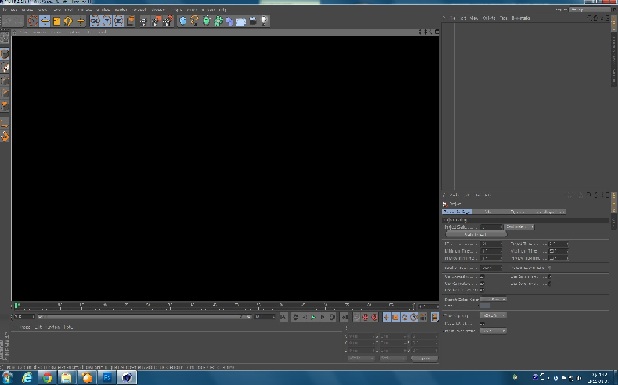618x385 pixels.
Task: Click the Make Editable icon
Action: [5, 38]
